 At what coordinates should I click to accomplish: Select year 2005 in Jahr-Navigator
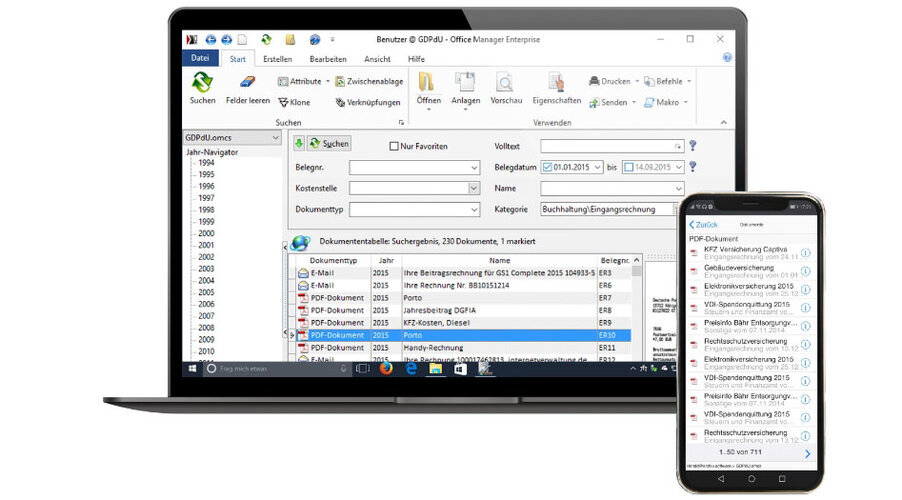pyautogui.click(x=206, y=292)
